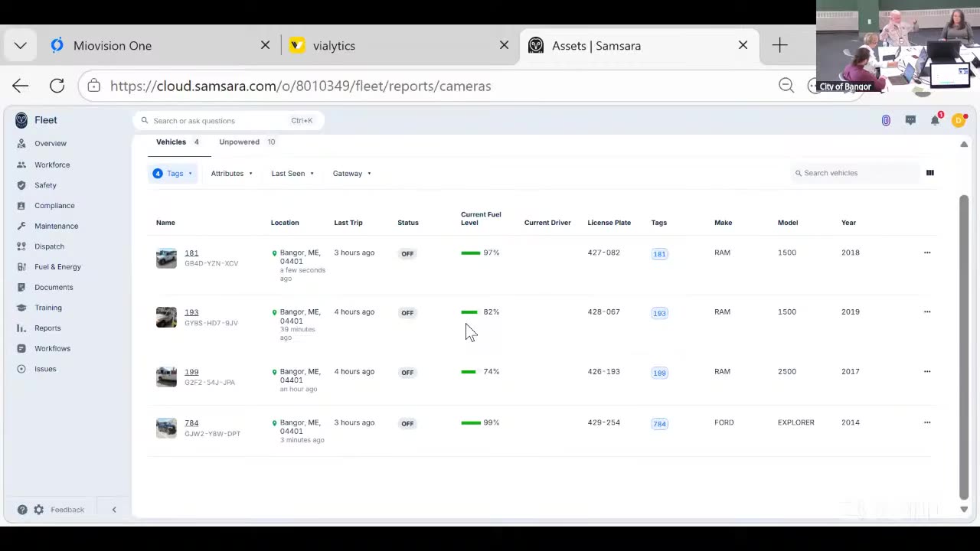Open more options for vehicle 193

(927, 312)
